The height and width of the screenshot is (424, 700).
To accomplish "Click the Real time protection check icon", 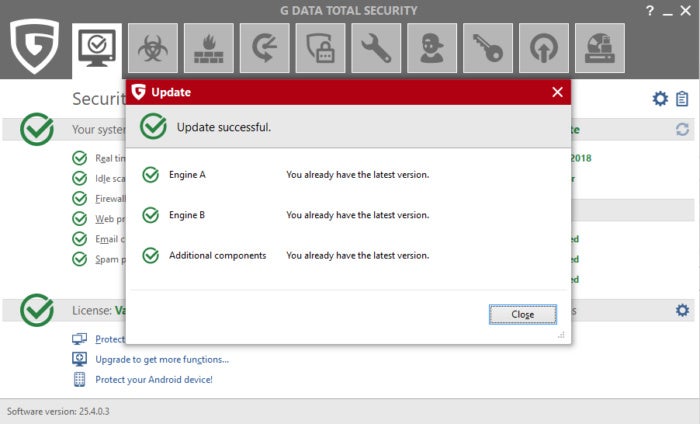I will coord(79,158).
